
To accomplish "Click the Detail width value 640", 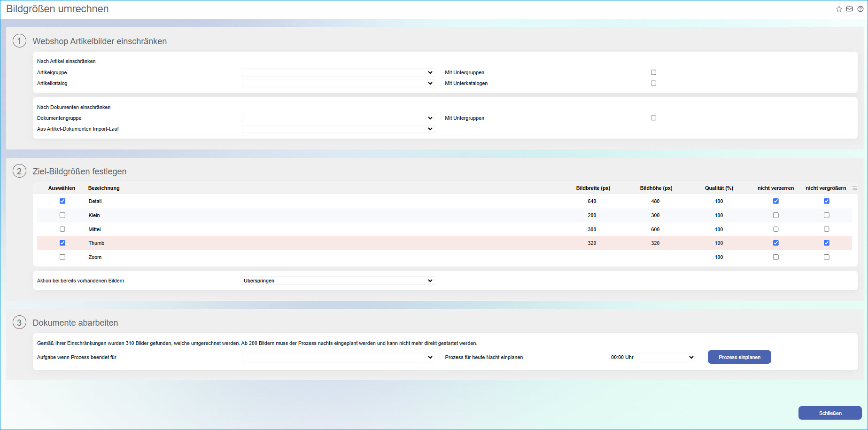I will [x=592, y=201].
